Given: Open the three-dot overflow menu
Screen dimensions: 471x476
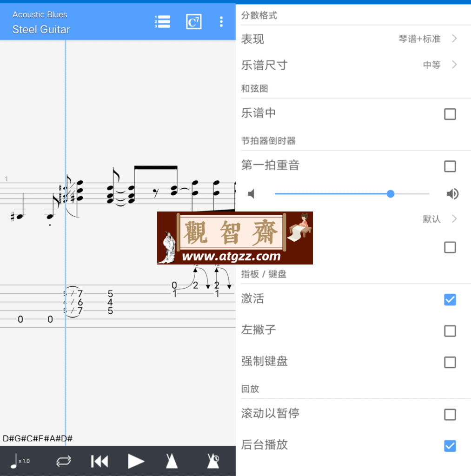Looking at the screenshot, I should pyautogui.click(x=221, y=22).
